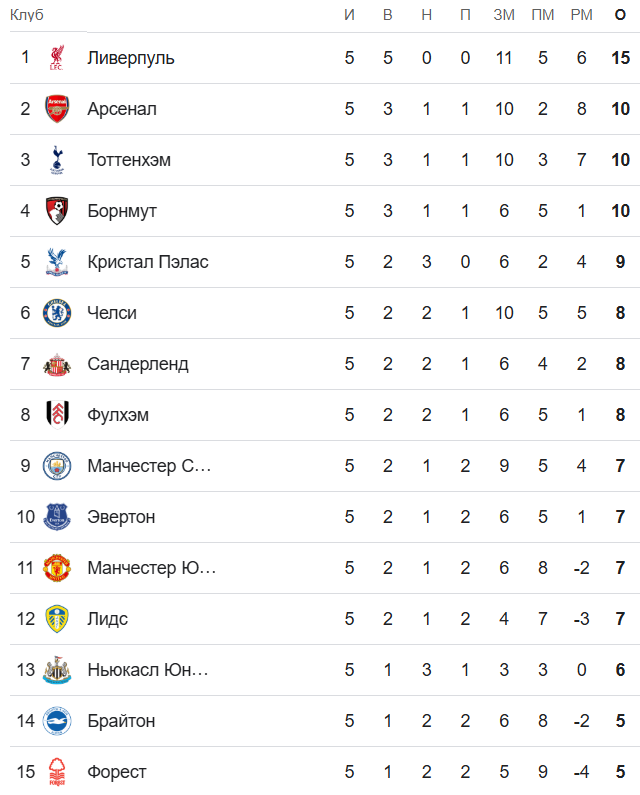The width and height of the screenshot is (640, 795).
Task: Click the Arsenal club crest
Action: coord(56,109)
